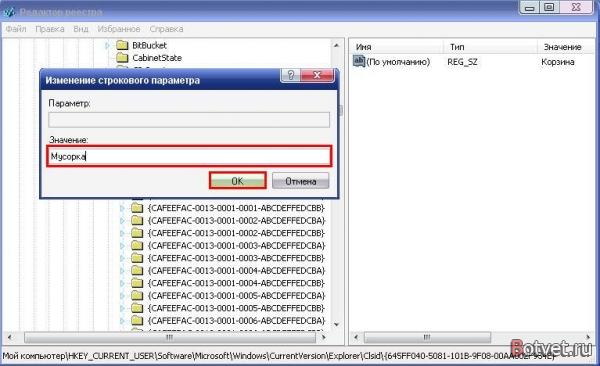Open the Файл menu
600x366 pixels.
(16, 29)
